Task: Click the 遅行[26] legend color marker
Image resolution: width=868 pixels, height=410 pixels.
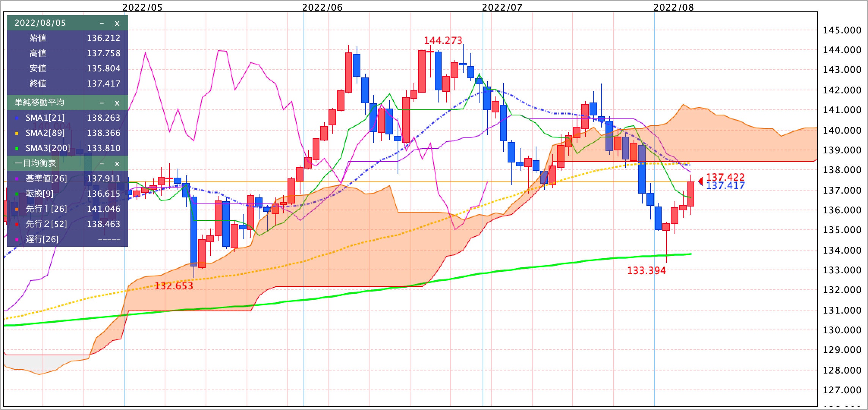Action: [x=17, y=240]
